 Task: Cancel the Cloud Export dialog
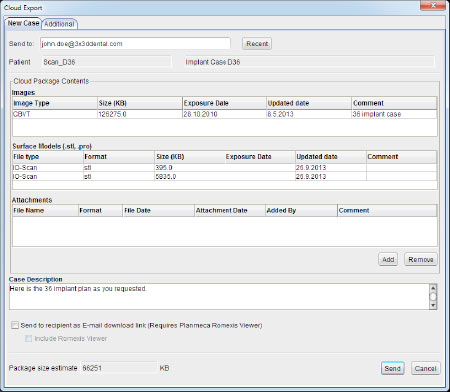click(x=425, y=368)
